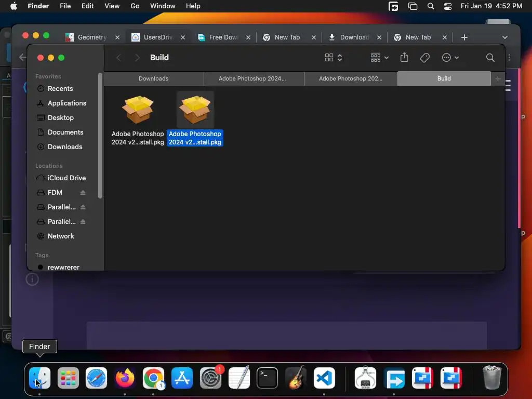Open the Help menu
This screenshot has height=399, width=532.
(193, 6)
